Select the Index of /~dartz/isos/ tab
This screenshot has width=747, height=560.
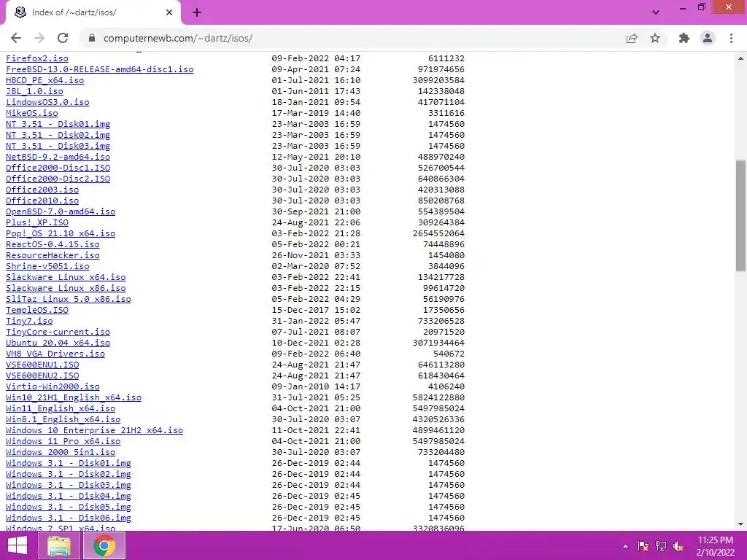[x=93, y=12]
